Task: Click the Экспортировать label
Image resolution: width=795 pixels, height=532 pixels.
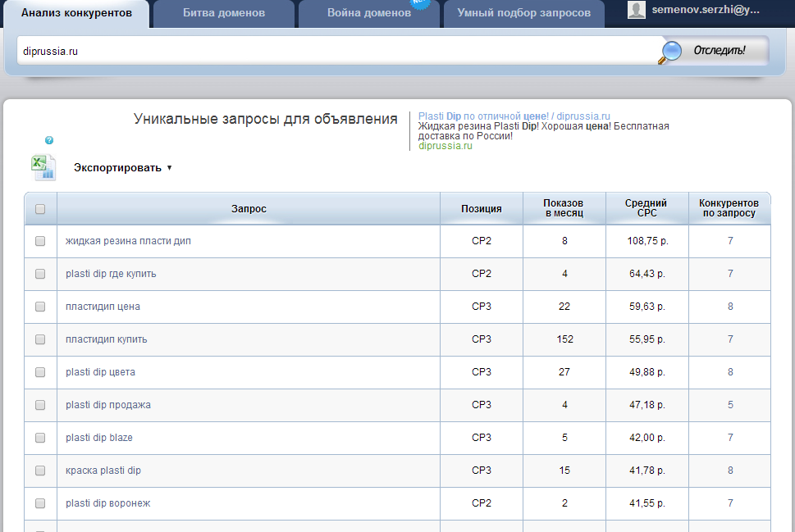Action: click(117, 168)
